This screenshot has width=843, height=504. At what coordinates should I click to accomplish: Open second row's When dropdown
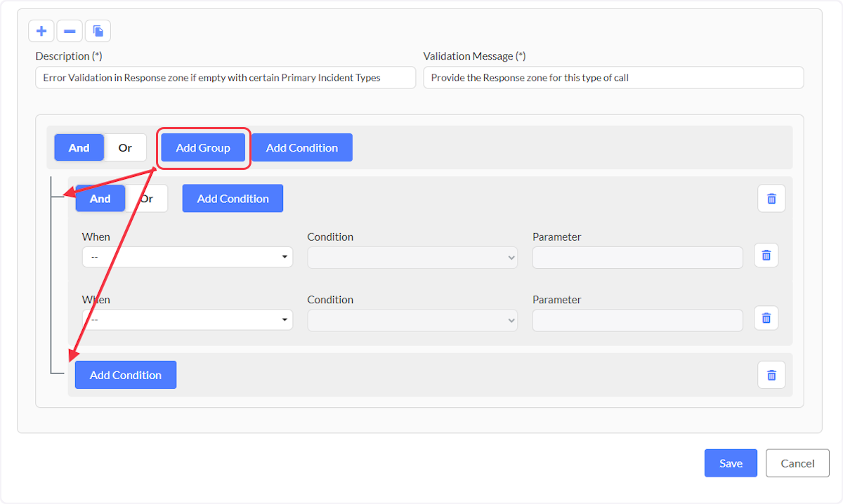click(x=188, y=320)
